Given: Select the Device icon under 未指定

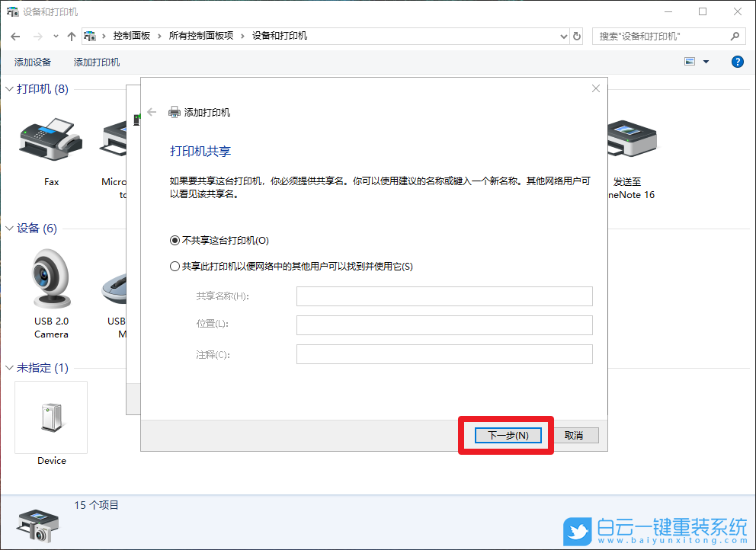Looking at the screenshot, I should [x=50, y=415].
